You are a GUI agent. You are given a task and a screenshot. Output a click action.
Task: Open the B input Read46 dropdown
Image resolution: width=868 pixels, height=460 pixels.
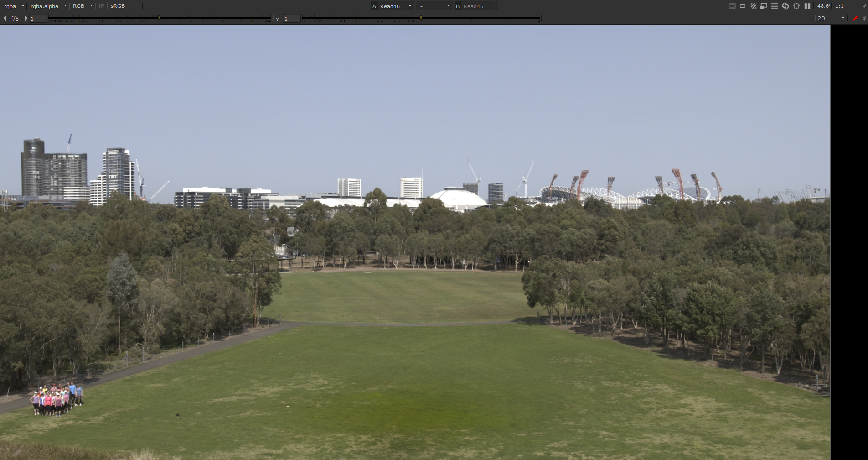tap(479, 6)
